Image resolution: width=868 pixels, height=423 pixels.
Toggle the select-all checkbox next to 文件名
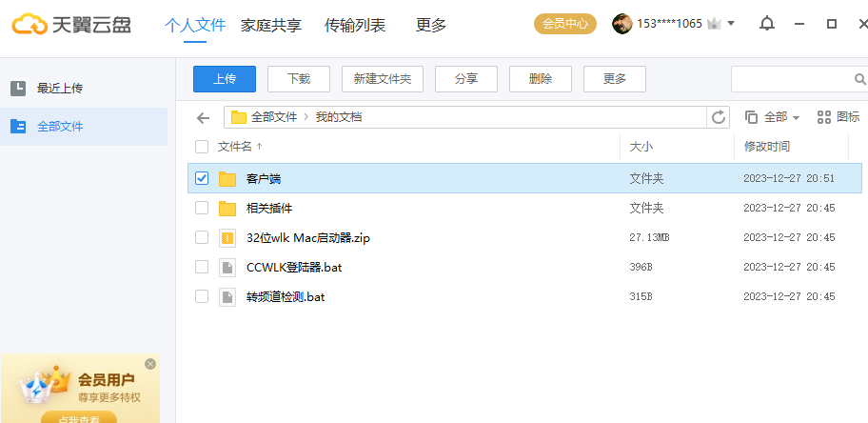tap(202, 147)
